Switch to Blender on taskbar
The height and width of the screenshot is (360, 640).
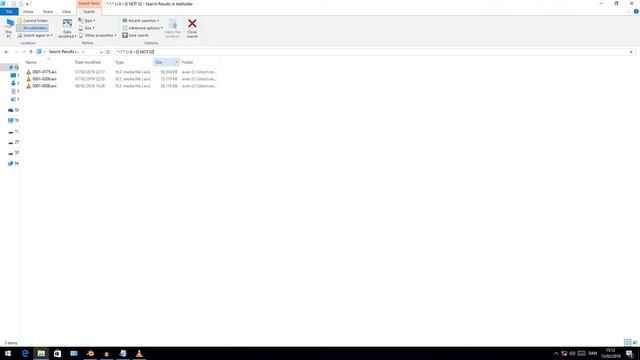point(90,353)
